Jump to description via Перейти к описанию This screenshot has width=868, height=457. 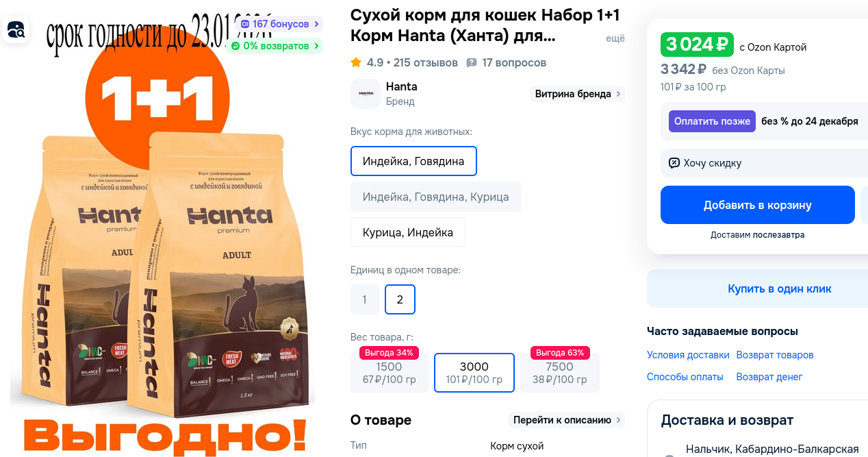pos(567,420)
